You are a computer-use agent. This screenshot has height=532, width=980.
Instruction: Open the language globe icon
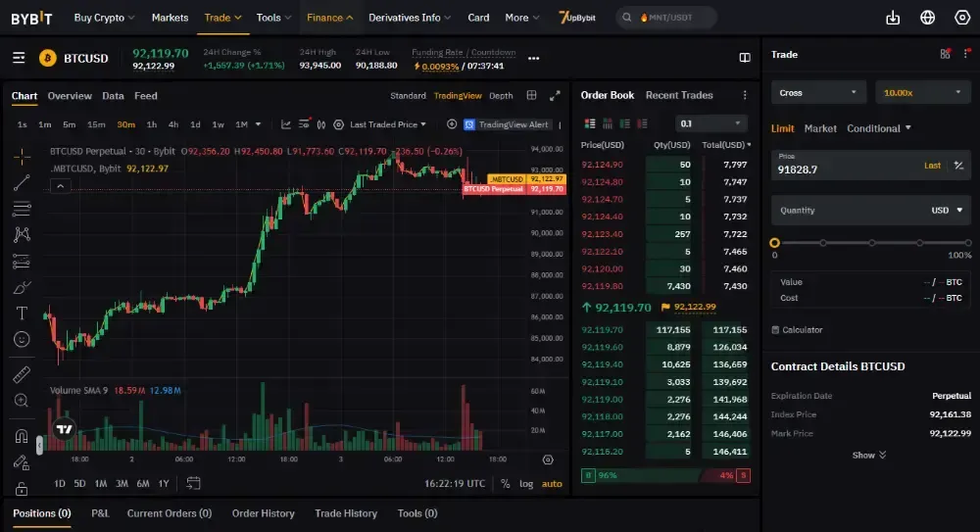(927, 18)
